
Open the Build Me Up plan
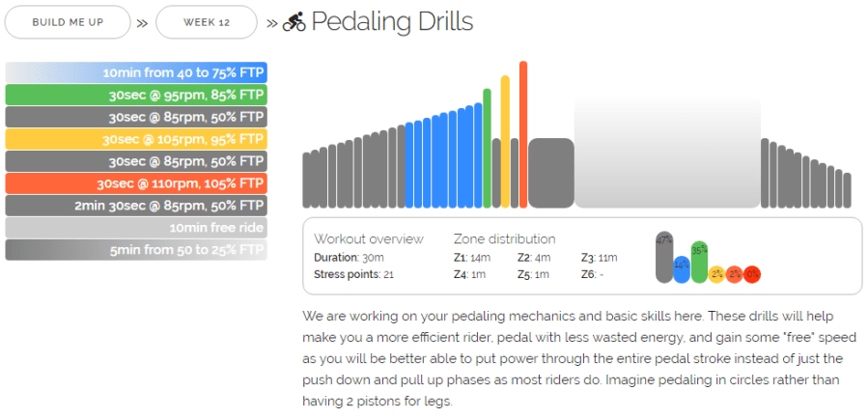68,22
